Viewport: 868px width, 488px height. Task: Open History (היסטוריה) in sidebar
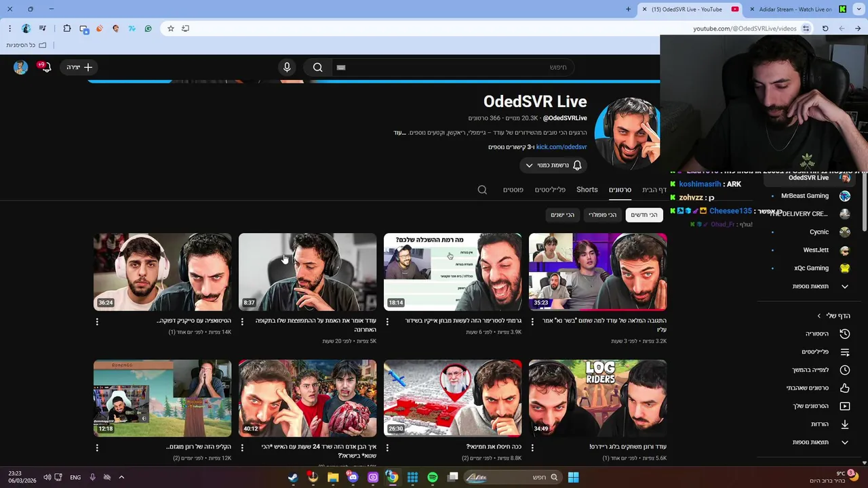point(810,334)
